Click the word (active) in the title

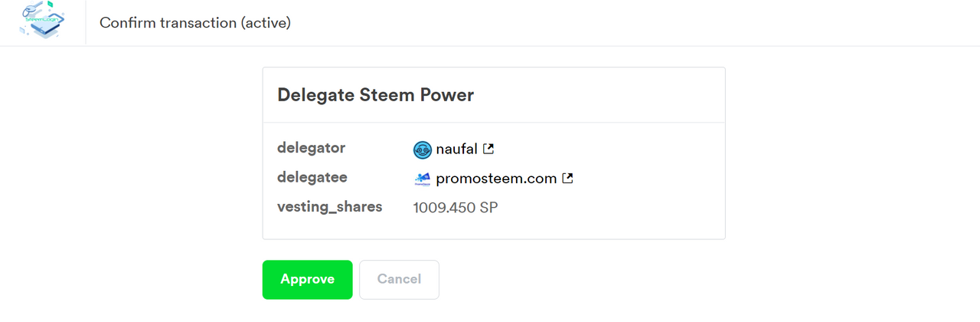[x=266, y=23]
